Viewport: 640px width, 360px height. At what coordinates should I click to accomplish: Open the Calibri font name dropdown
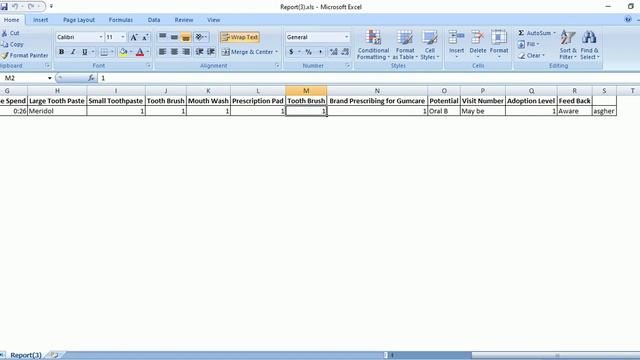click(x=101, y=37)
